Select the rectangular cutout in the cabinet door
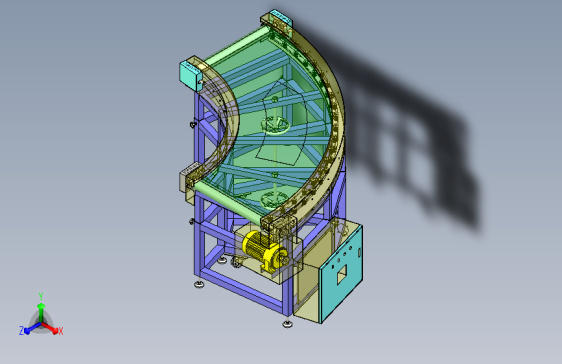This screenshot has height=364, width=562. click(x=342, y=274)
